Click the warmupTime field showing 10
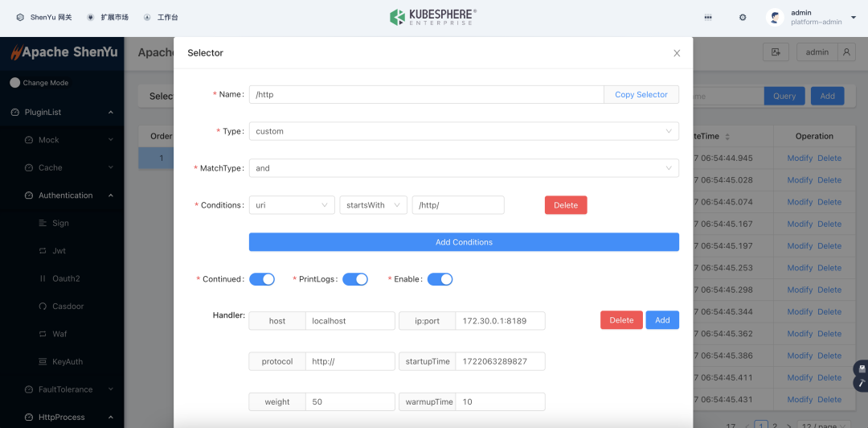The height and width of the screenshot is (428, 868). (501, 402)
